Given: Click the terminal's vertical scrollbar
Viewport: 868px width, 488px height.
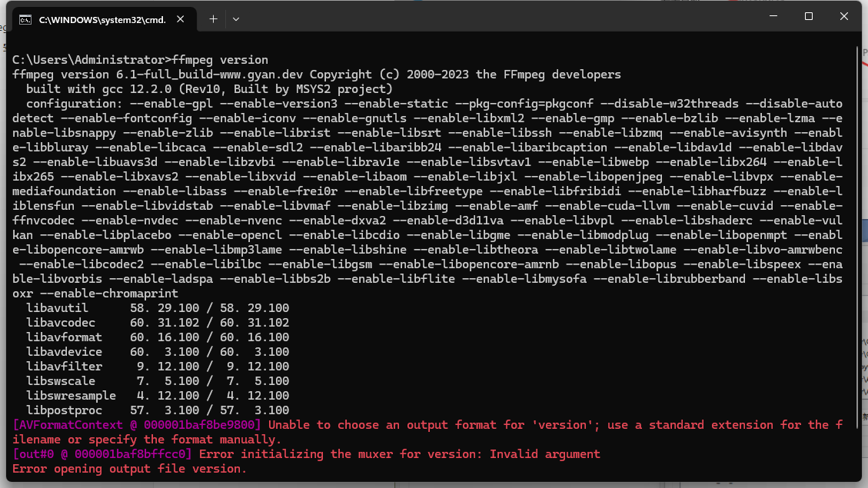Looking at the screenshot, I should click(859, 238).
